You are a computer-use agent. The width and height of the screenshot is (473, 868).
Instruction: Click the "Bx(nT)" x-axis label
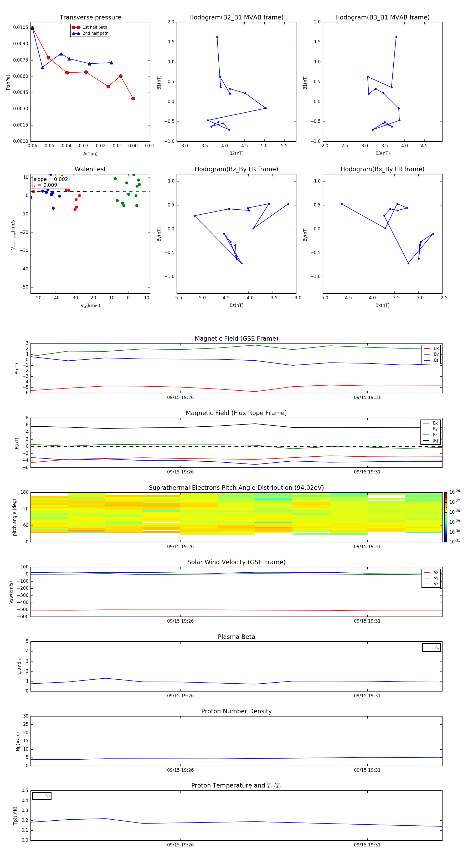point(382,305)
